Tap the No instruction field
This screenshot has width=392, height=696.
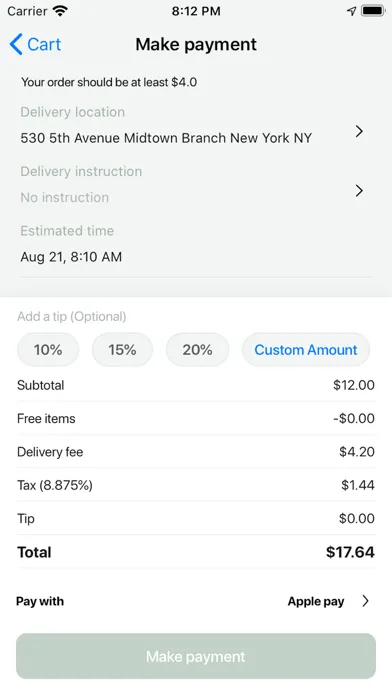64,198
